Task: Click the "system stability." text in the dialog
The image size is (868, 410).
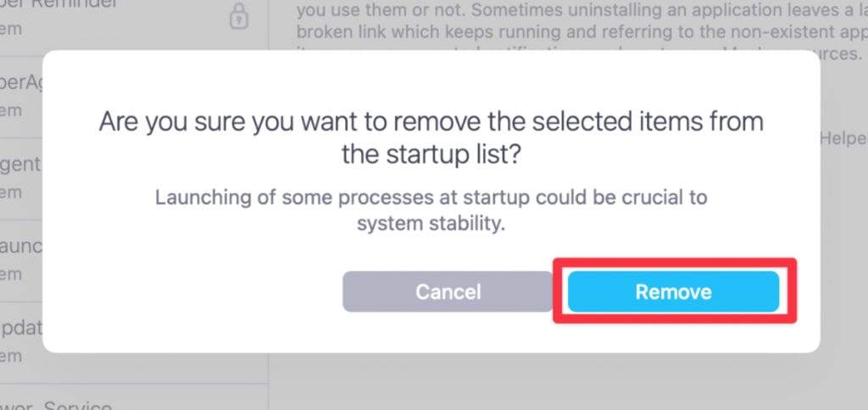Action: tap(431, 224)
